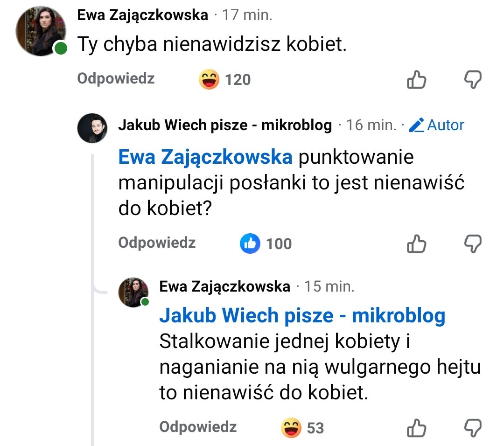Open Ewa Zajączkowska's large profile picture
The width and height of the screenshot is (504, 446).
[40, 32]
